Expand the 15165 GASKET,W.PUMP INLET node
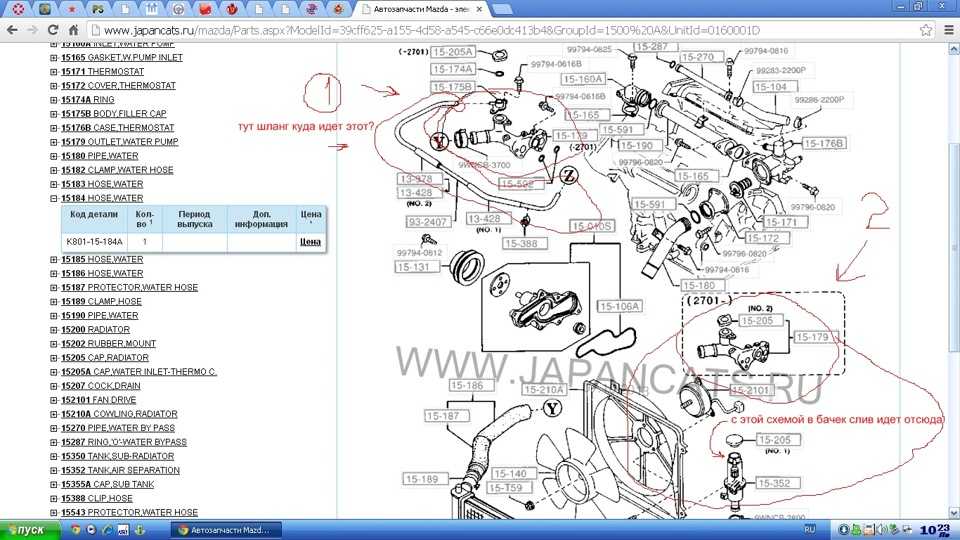This screenshot has height=540, width=960. 54,58
